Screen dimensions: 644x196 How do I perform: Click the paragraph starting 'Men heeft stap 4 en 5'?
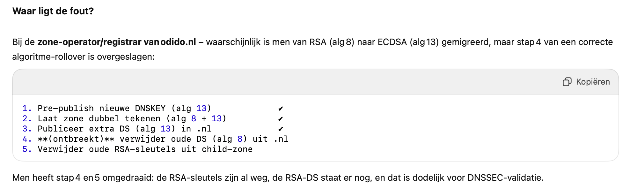point(278,178)
